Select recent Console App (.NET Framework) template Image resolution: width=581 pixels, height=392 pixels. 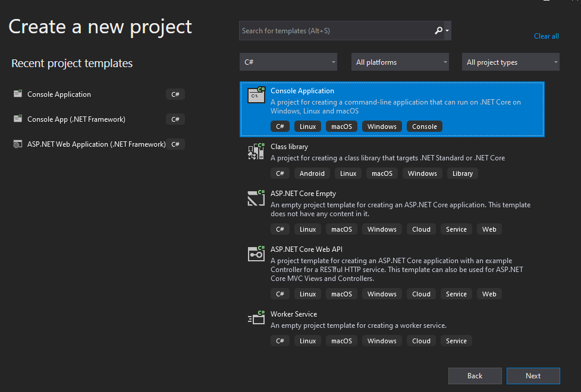[76, 119]
